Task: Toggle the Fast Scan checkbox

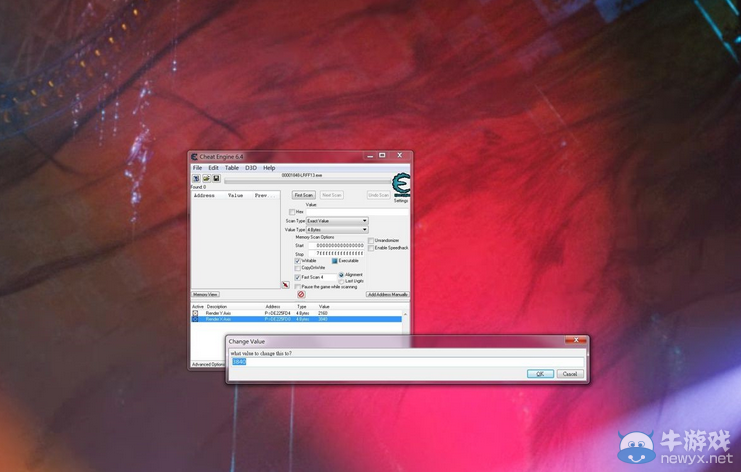Action: tap(298, 277)
